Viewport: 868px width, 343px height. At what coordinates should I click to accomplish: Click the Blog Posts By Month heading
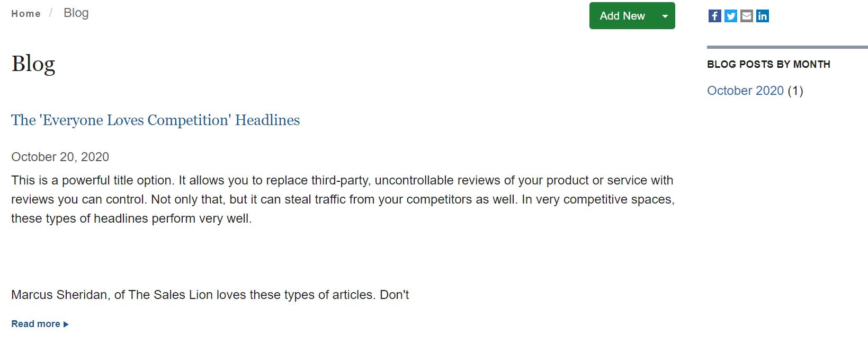tap(768, 64)
